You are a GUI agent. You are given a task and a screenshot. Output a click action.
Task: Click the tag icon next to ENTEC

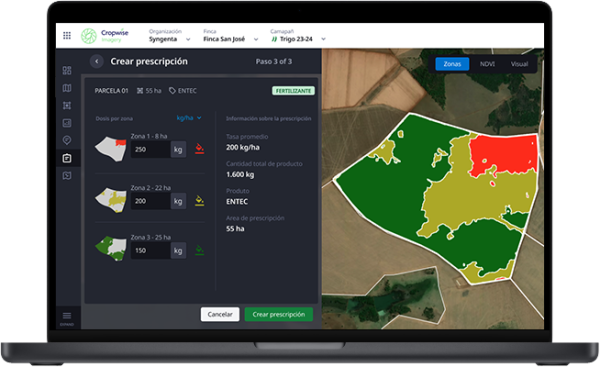(x=172, y=91)
